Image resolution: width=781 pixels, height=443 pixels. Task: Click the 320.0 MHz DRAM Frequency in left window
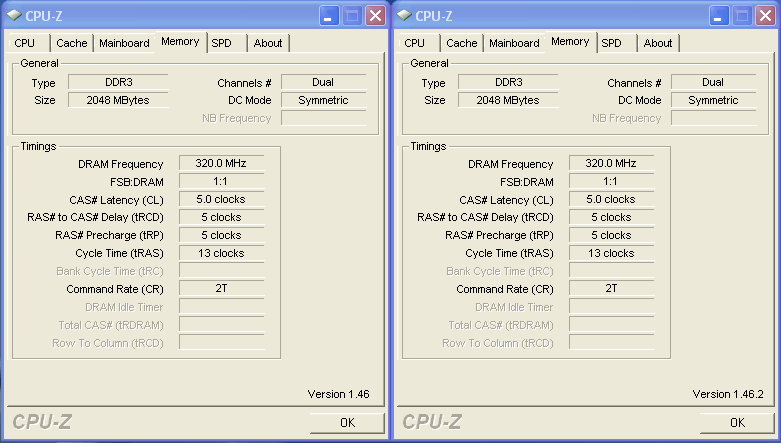(221, 163)
